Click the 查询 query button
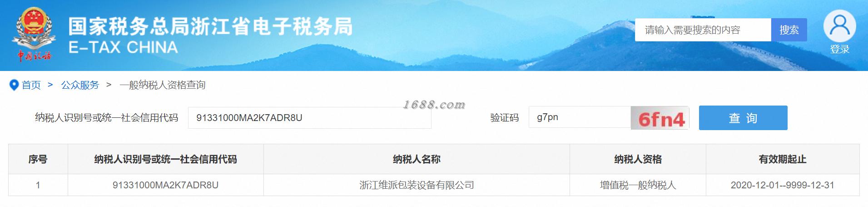This screenshot has height=207, width=868. 743,118
